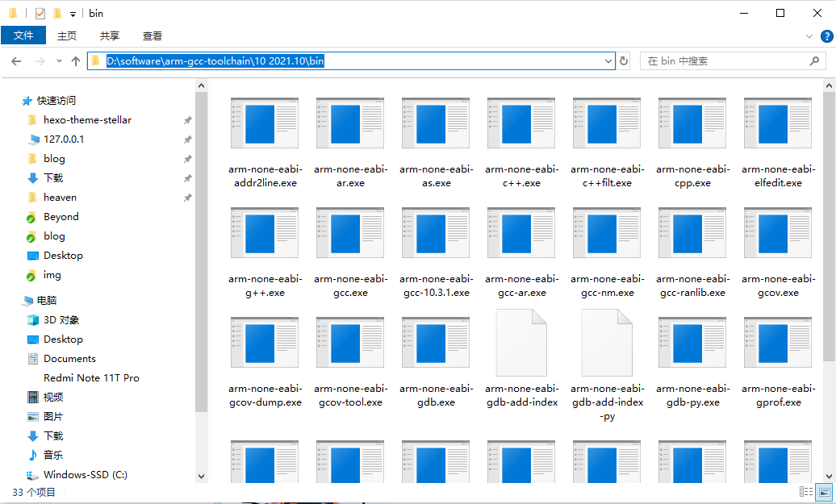Select arm-none-eabi-gcc.exe file icon

pyautogui.click(x=350, y=234)
